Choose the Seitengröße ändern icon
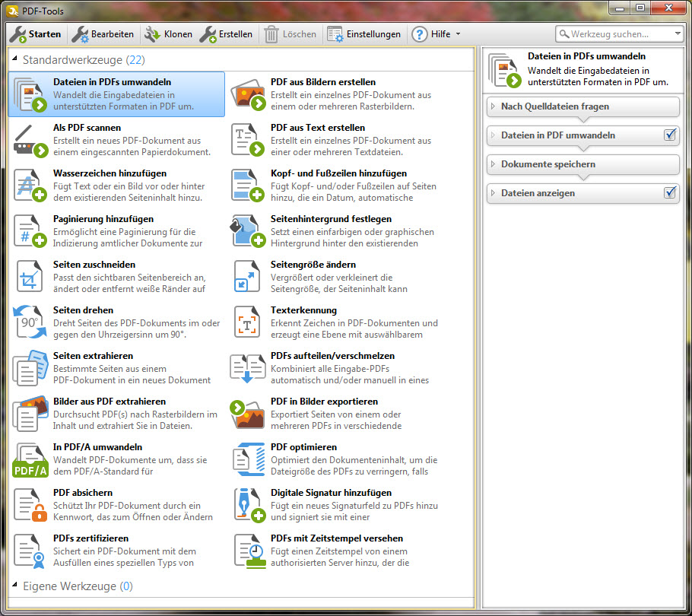 (x=247, y=277)
